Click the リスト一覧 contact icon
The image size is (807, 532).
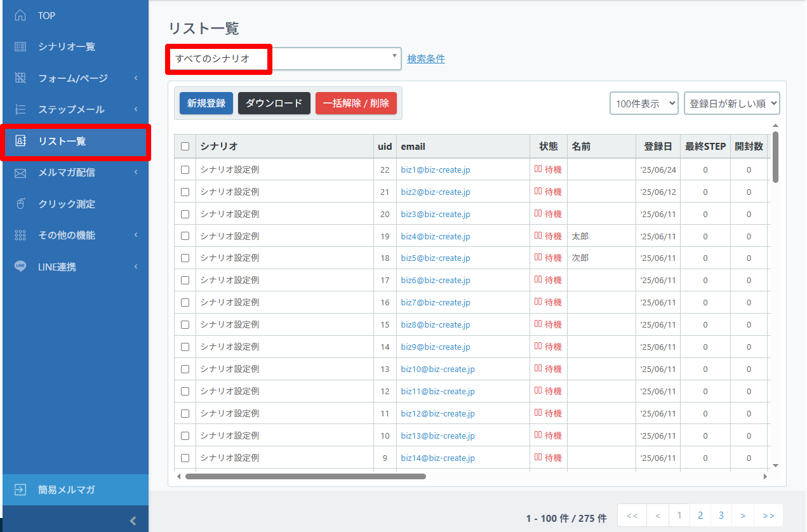click(x=20, y=141)
